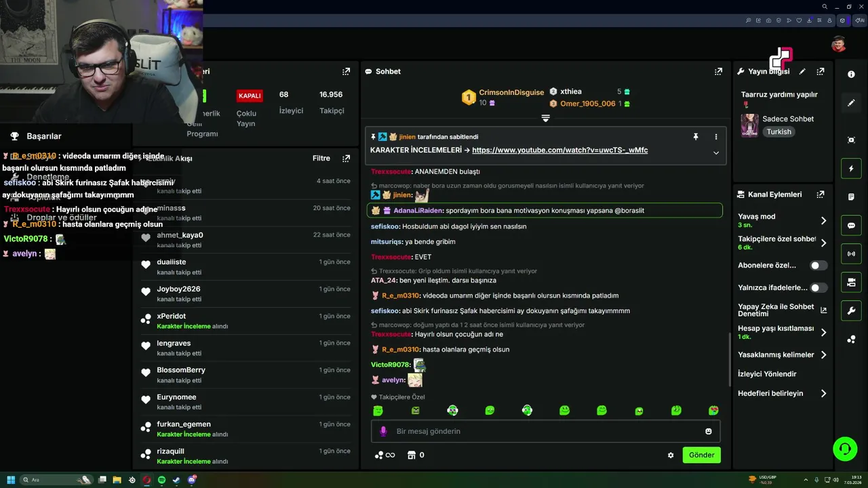Open Sadece Sohbet category link
This screenshot has height=488, width=868.
(788, 119)
